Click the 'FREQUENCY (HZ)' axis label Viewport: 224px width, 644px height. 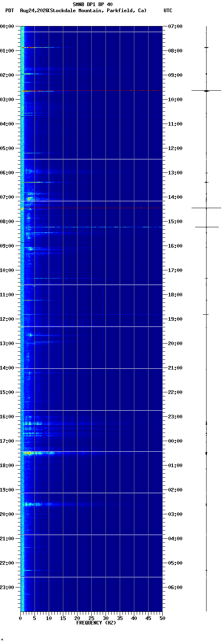(x=96, y=623)
